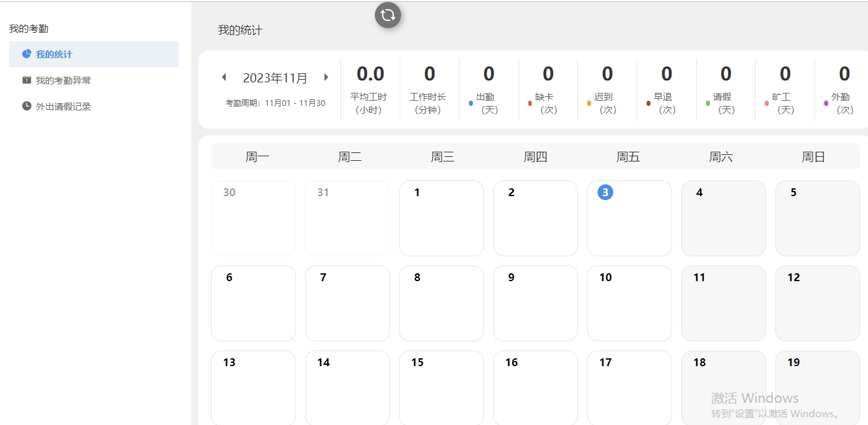Click the calendar cell for the 10th
The width and height of the screenshot is (868, 425).
tap(629, 303)
